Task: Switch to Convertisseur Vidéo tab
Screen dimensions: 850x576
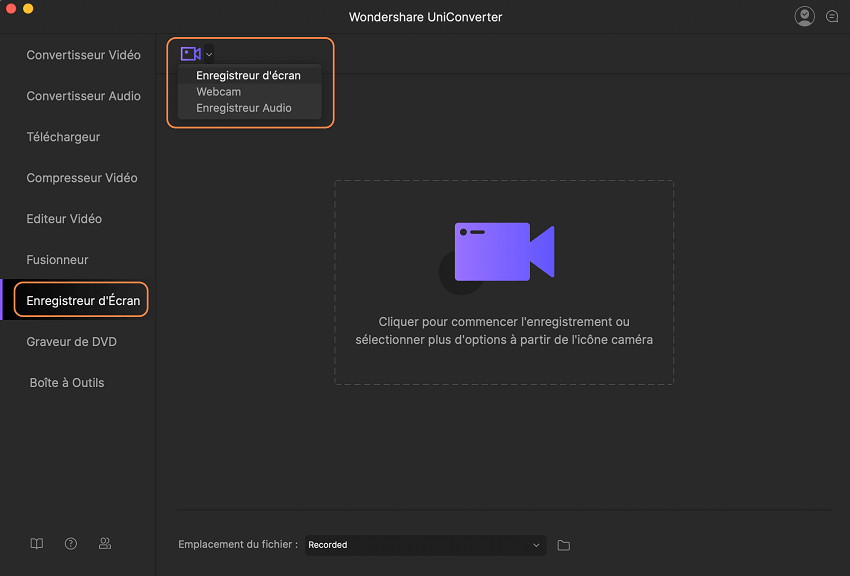Action: click(x=83, y=55)
